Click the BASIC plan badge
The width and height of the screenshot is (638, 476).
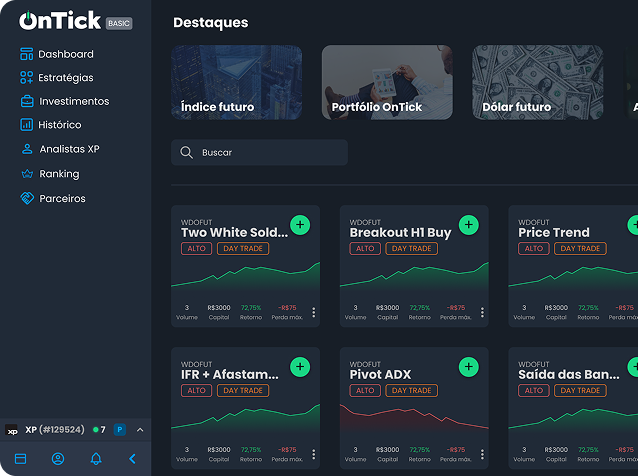(119, 23)
